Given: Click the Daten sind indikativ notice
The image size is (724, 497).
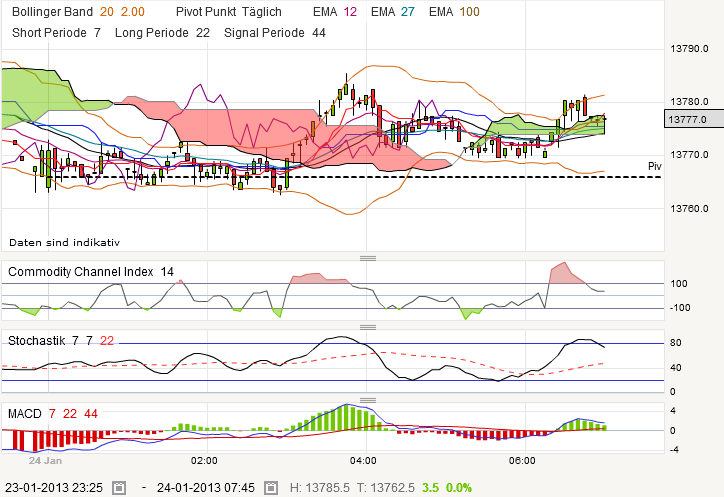Looking at the screenshot, I should pyautogui.click(x=64, y=242).
